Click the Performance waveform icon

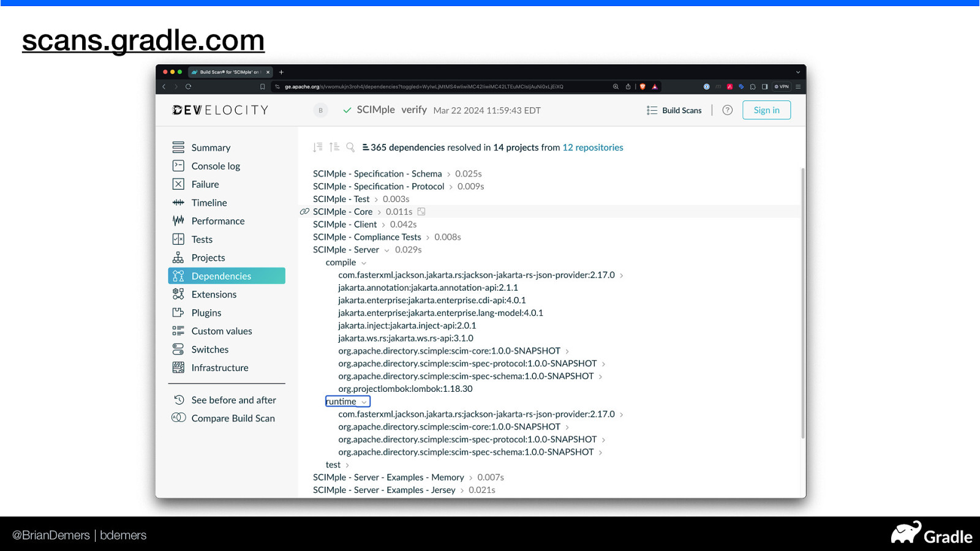click(x=178, y=221)
